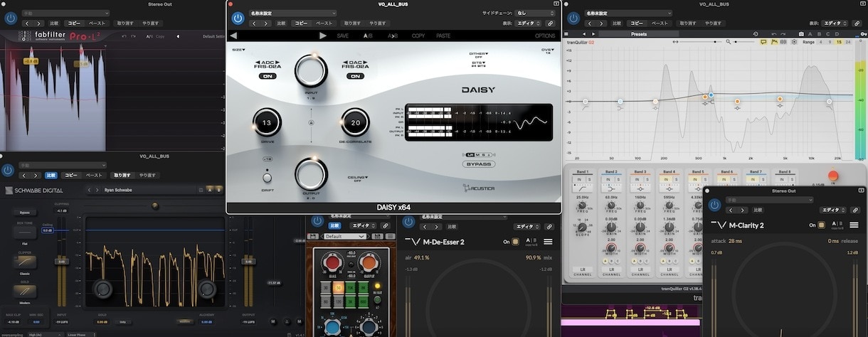Click the delta button in Schwabe Digital output
Image resolution: width=868 pixels, height=337 pixels.
[x=286, y=321]
